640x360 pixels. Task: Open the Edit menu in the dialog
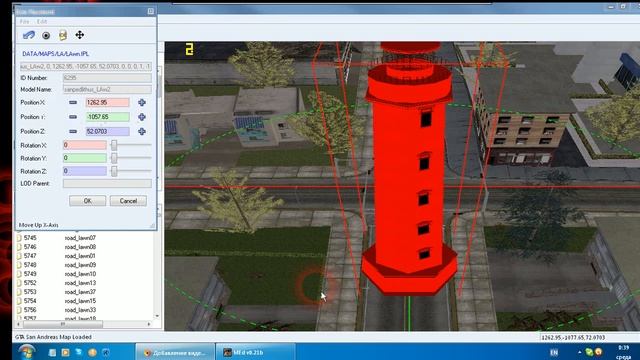tap(42, 21)
